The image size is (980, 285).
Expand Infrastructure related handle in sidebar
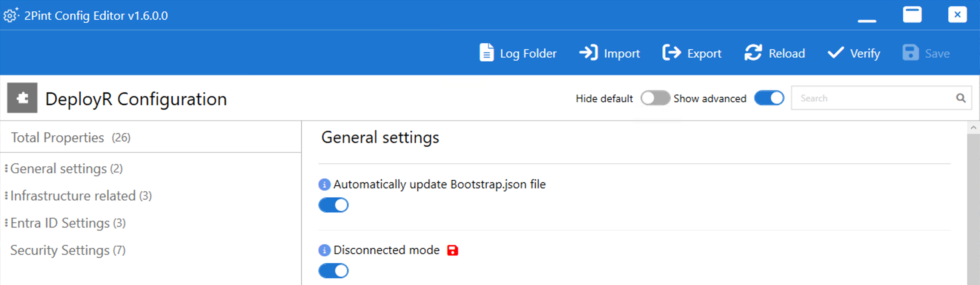pyautogui.click(x=6, y=196)
